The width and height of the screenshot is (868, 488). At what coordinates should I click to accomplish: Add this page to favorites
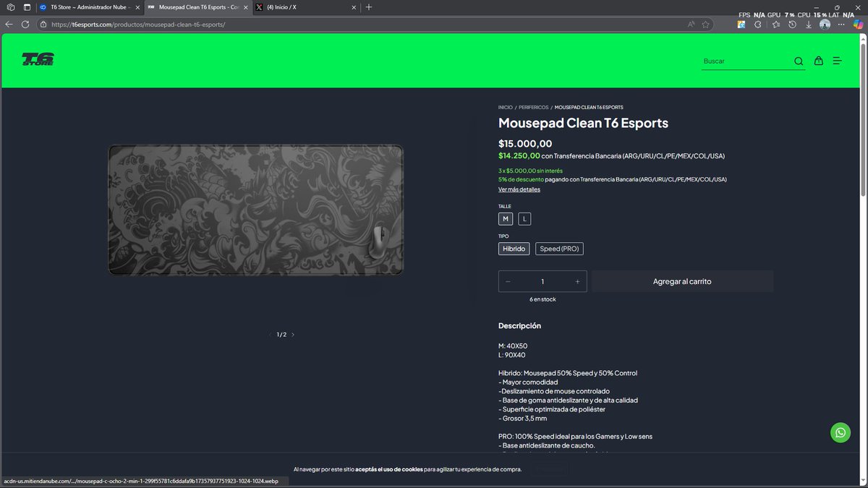705,24
